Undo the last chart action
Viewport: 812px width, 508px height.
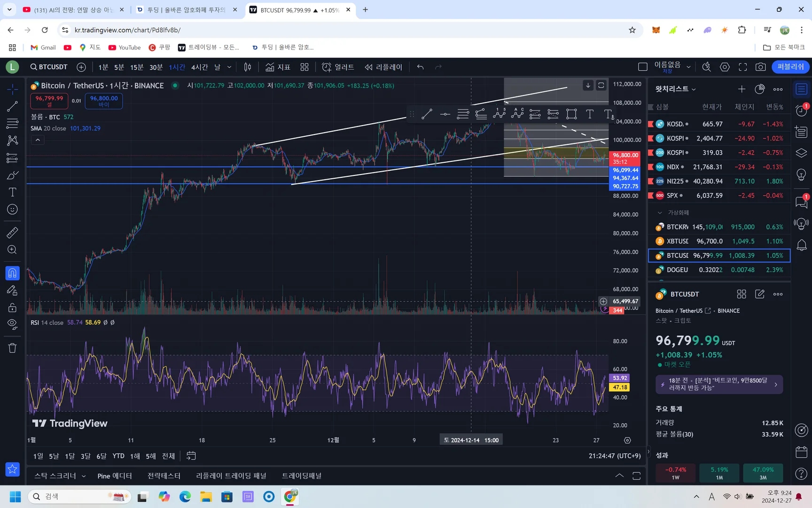tap(420, 67)
